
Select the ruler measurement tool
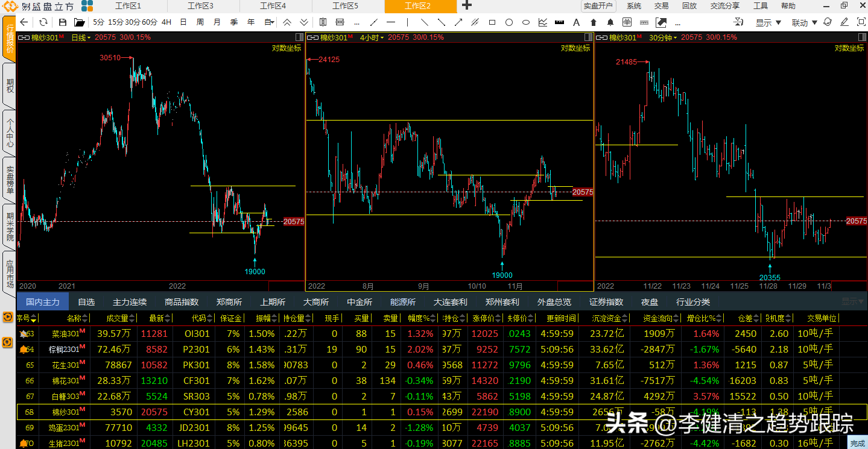pos(559,22)
